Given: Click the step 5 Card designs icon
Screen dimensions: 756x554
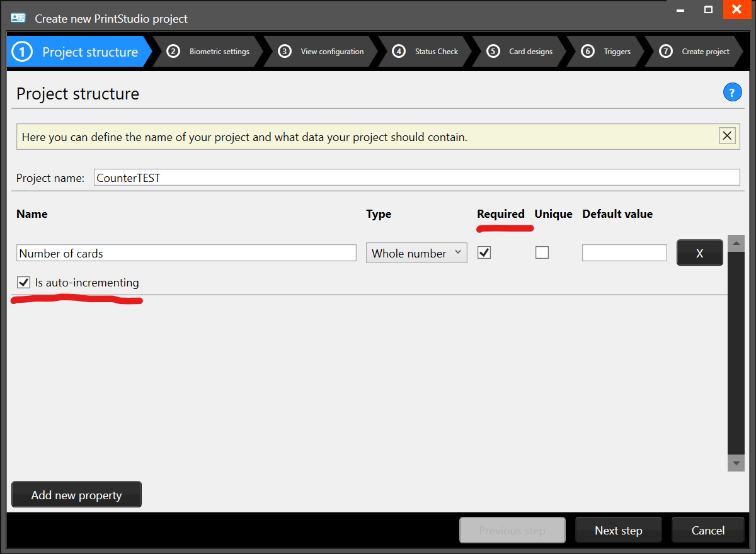Looking at the screenshot, I should [x=493, y=51].
